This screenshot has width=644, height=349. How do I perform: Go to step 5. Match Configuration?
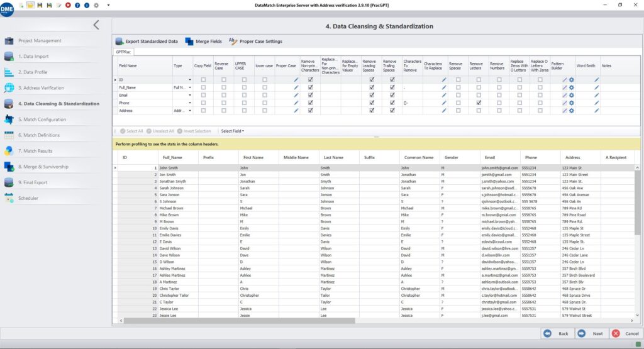coord(42,119)
